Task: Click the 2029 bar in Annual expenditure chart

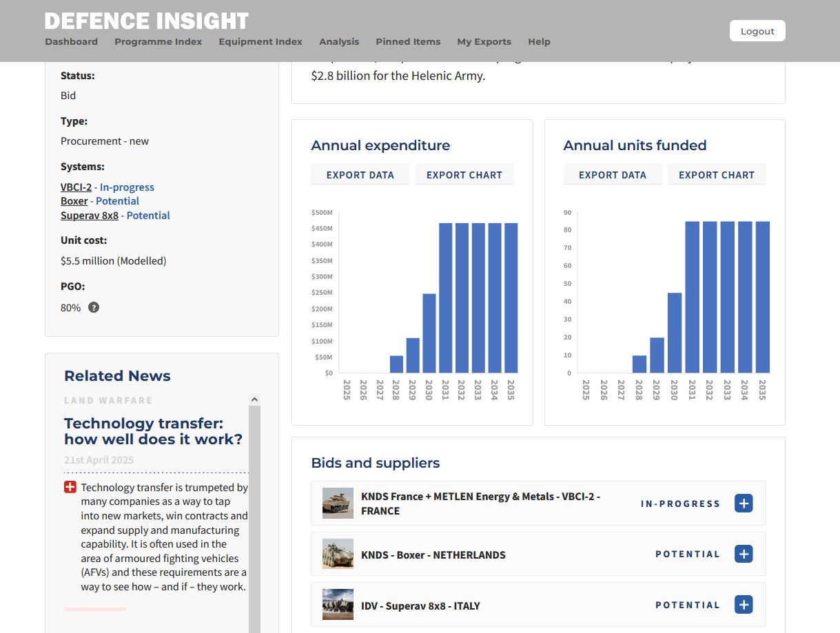Action: coord(413,355)
